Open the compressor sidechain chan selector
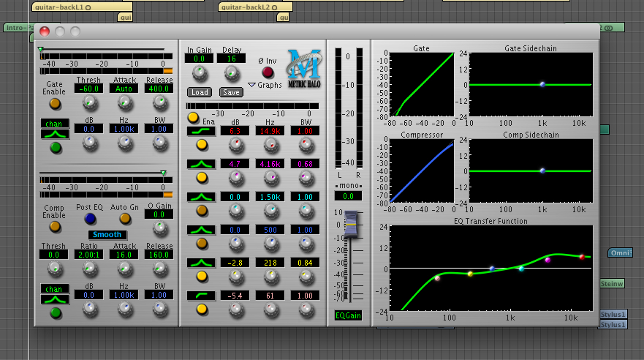644x360 pixels. (55, 289)
